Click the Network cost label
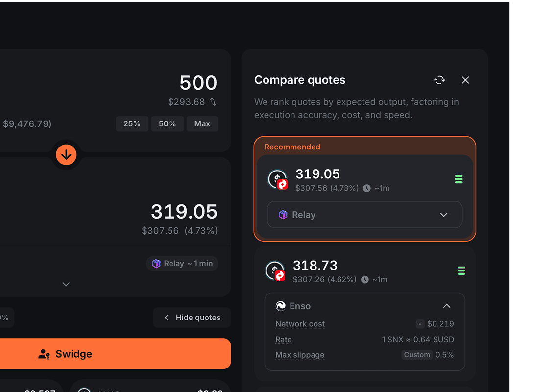This screenshot has height=392, width=533. [x=300, y=324]
